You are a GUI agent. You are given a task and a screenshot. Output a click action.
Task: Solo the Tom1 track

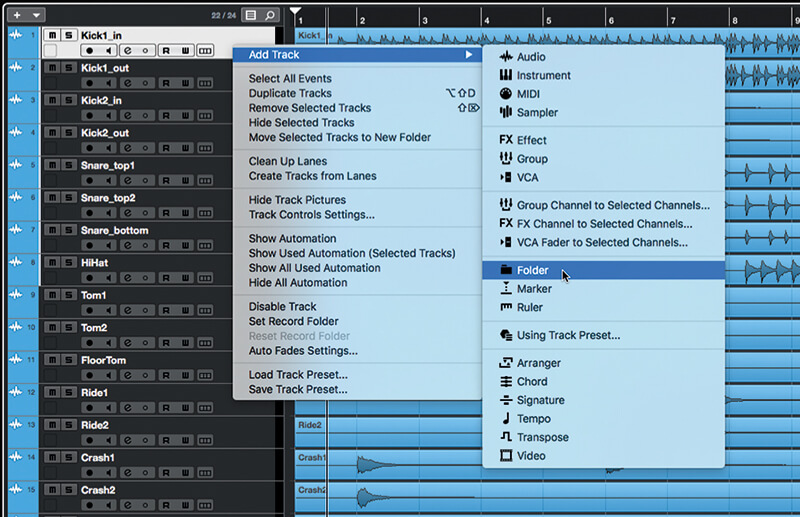tap(68, 295)
